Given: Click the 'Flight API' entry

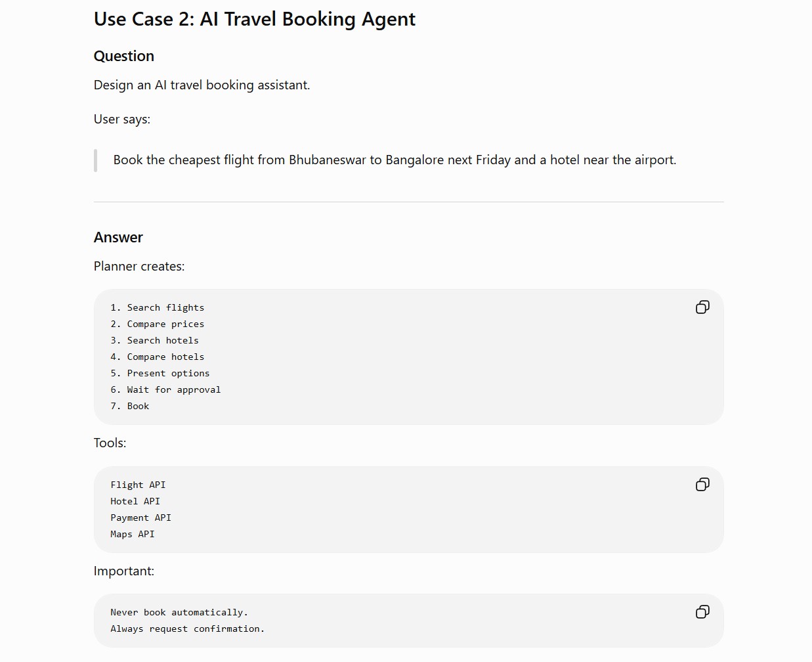Looking at the screenshot, I should pos(138,485).
